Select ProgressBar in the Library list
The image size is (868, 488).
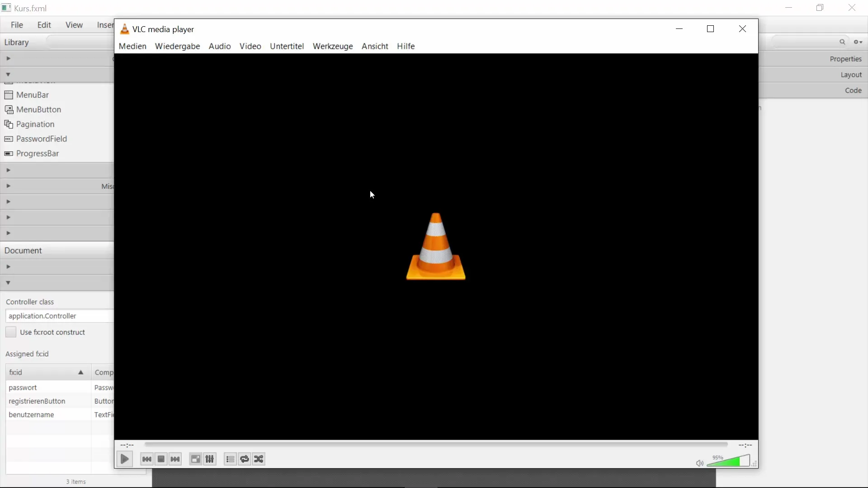(x=57, y=153)
